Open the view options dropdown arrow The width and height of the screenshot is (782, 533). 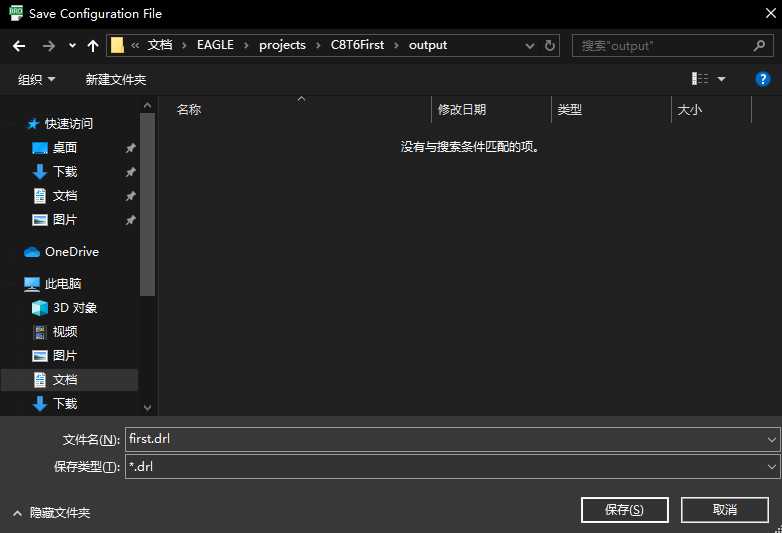(721, 79)
